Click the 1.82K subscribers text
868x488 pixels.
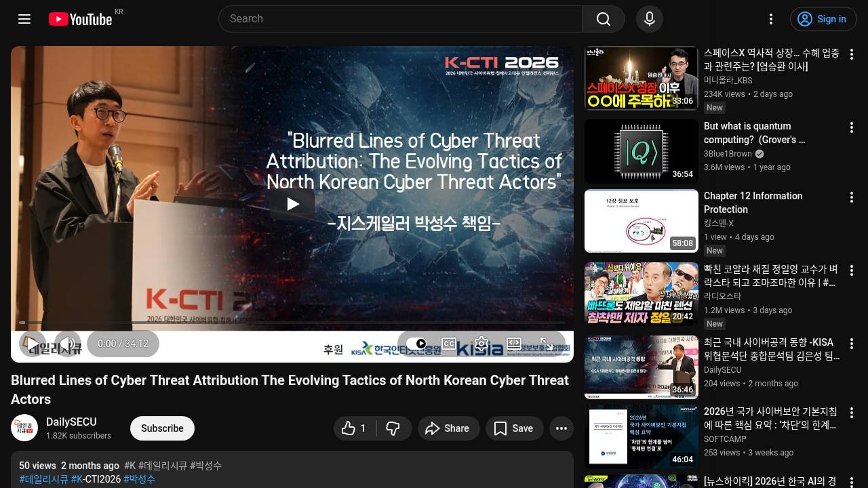(79, 436)
